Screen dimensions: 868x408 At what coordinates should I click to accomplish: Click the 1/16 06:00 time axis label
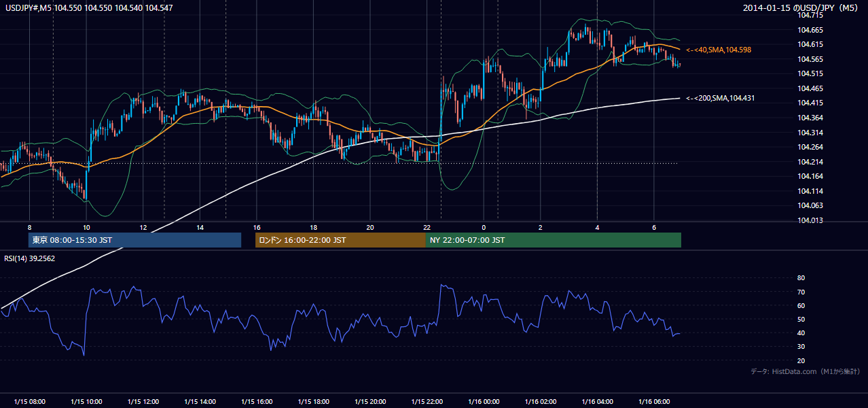click(x=654, y=402)
